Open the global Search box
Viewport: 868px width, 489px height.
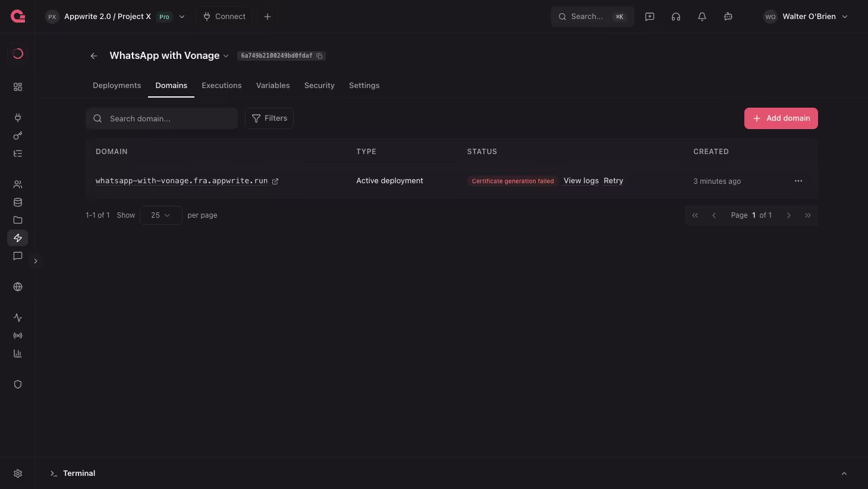592,17
